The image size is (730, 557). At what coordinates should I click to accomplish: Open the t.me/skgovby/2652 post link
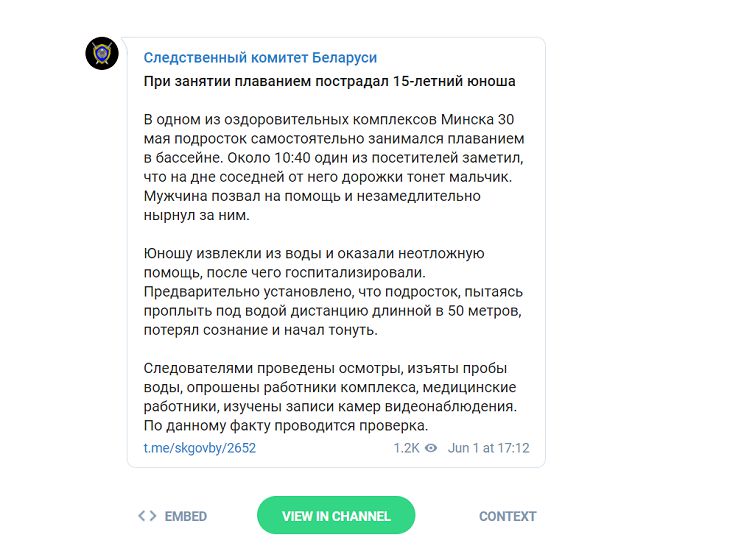[200, 448]
